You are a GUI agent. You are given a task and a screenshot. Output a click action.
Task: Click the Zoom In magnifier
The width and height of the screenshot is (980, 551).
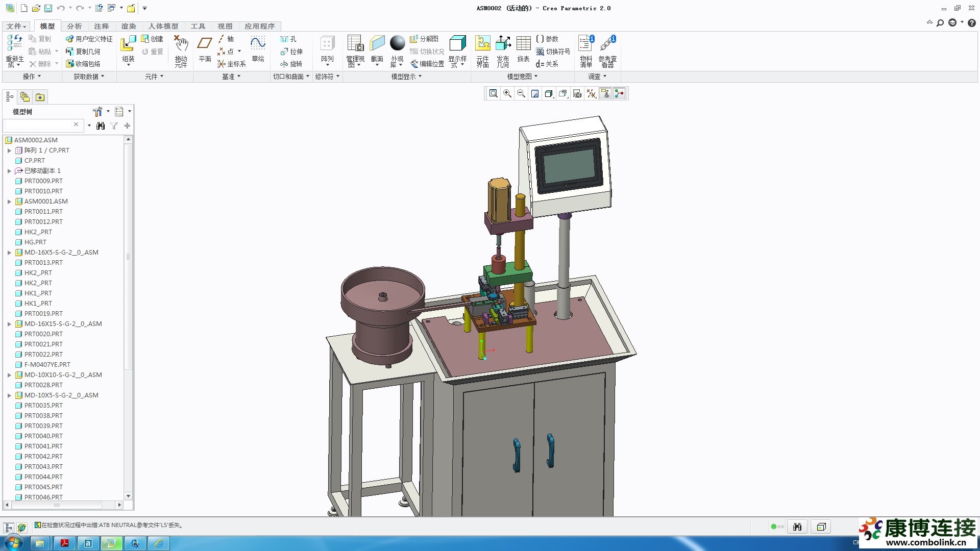507,94
